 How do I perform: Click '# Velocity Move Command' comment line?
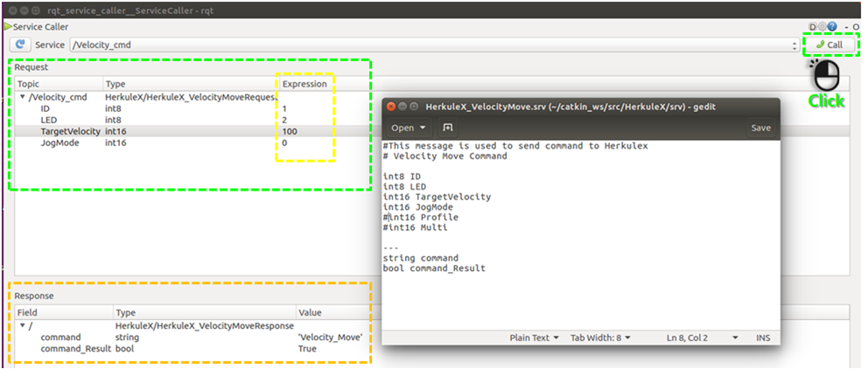(445, 156)
